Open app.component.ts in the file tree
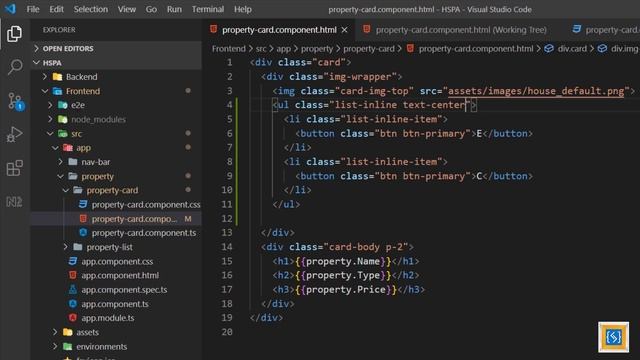The image size is (640, 360). click(x=116, y=304)
